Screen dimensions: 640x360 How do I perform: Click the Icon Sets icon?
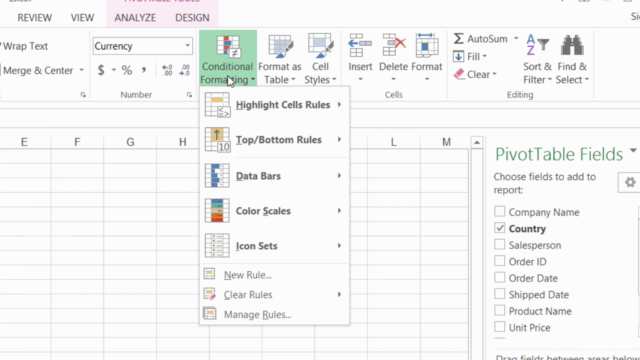[217, 246]
